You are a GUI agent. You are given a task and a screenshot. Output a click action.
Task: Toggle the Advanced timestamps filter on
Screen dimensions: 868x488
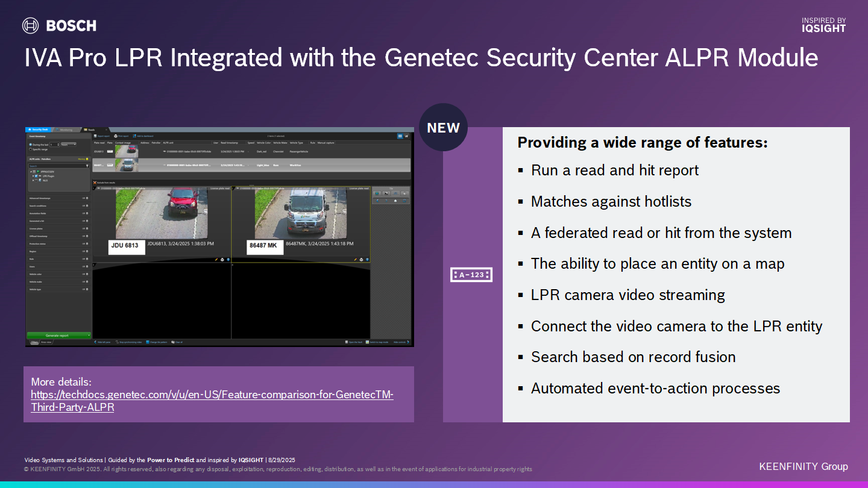point(85,198)
